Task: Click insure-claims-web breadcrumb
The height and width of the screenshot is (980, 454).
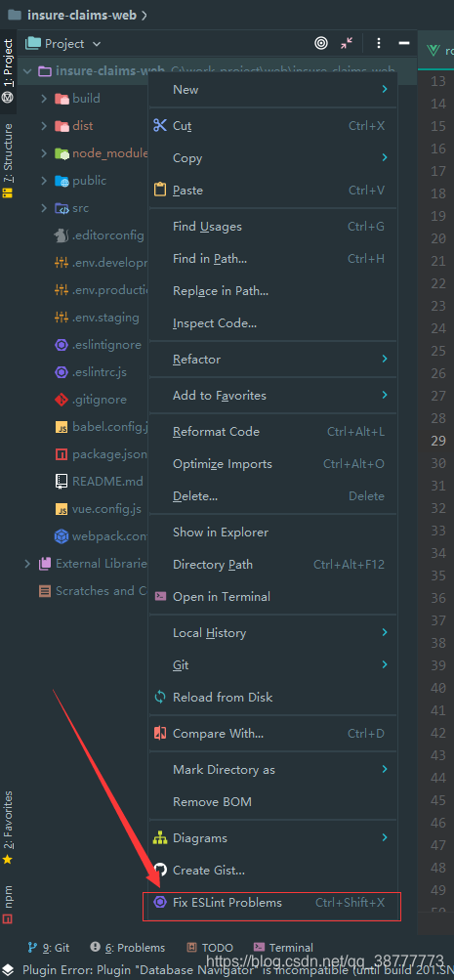Action: [82, 15]
